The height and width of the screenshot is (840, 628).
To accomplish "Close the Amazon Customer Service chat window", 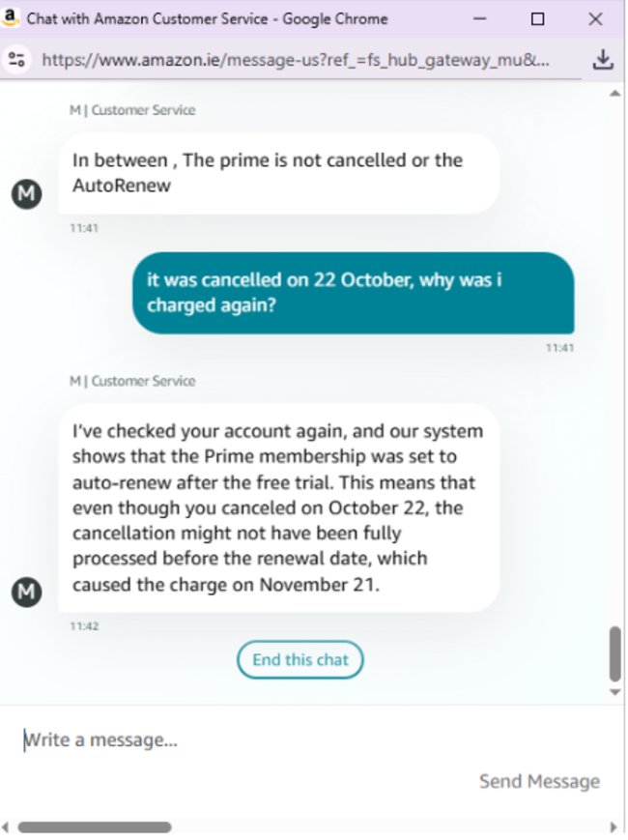I will (x=595, y=18).
